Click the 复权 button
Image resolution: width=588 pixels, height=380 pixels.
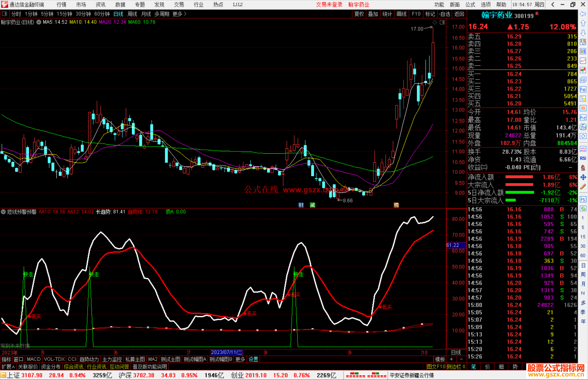[359, 14]
